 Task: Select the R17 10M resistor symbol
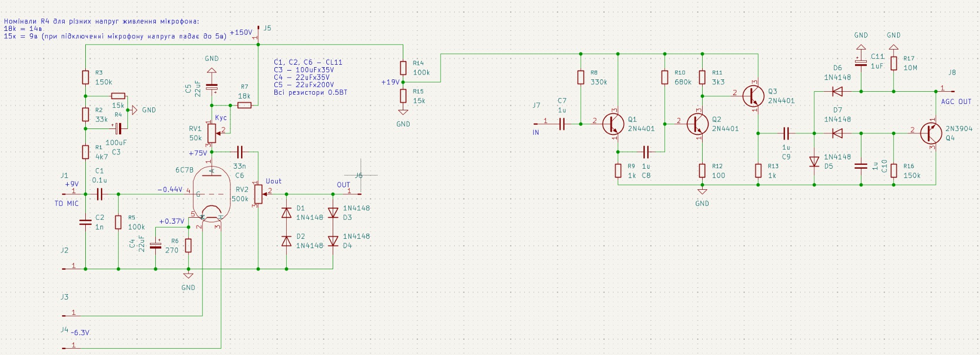point(894,63)
